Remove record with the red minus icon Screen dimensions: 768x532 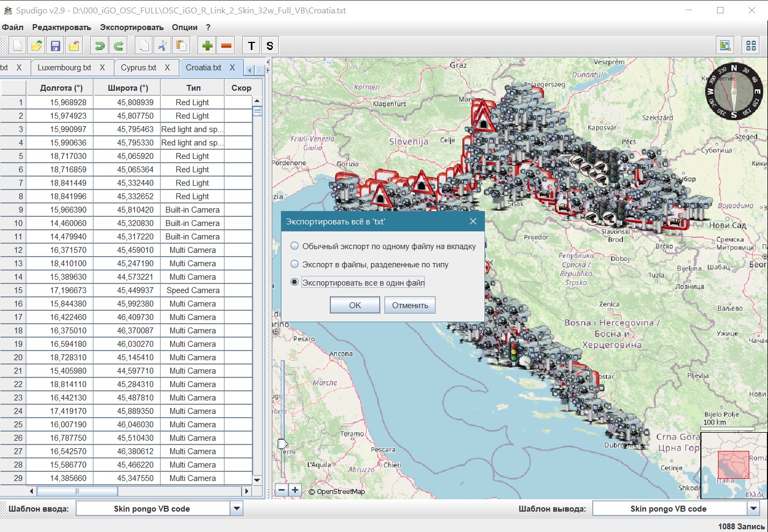pos(226,46)
